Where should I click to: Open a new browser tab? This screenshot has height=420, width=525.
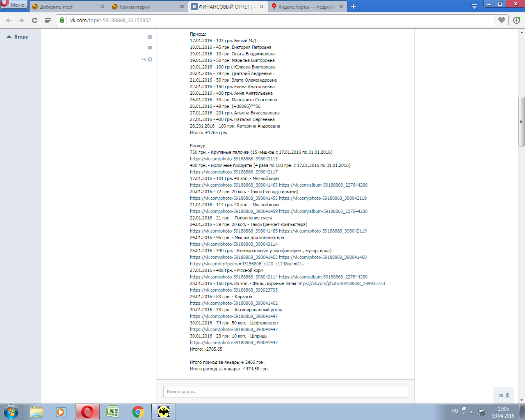pyautogui.click(x=354, y=7)
